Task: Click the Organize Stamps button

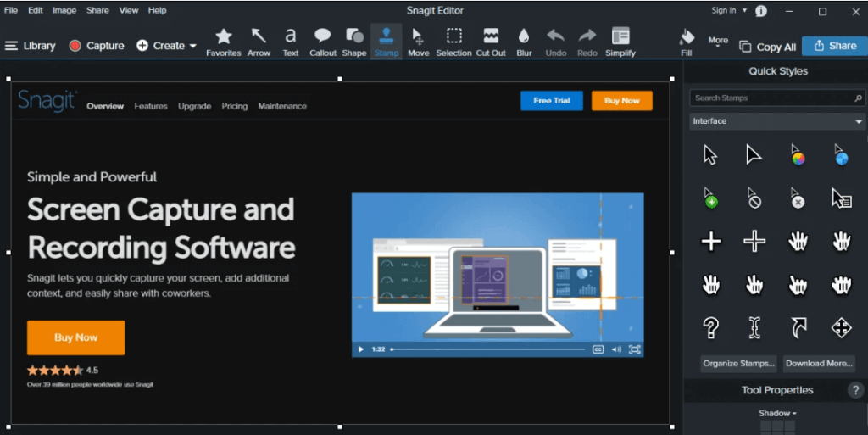Action: (x=738, y=364)
